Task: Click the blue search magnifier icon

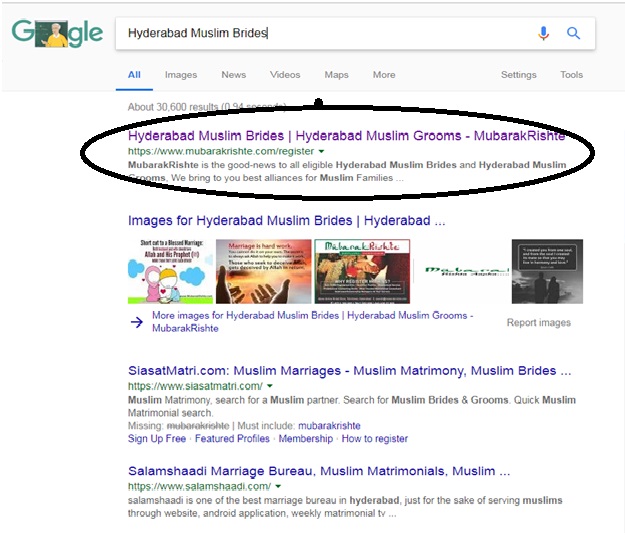Action: pos(574,33)
